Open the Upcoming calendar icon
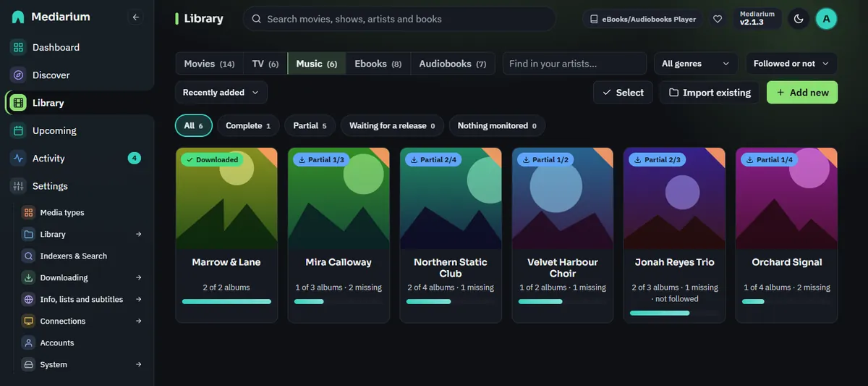868x386 pixels. pos(18,130)
